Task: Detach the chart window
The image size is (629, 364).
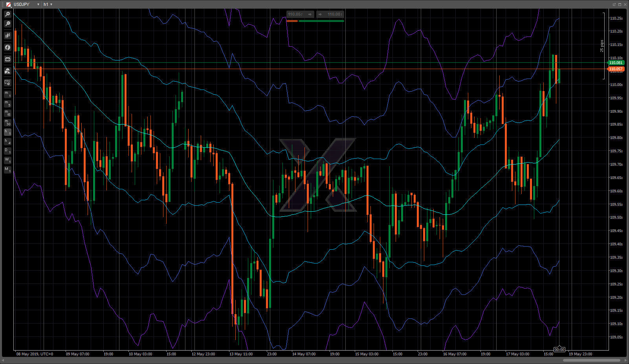Action: [614, 4]
